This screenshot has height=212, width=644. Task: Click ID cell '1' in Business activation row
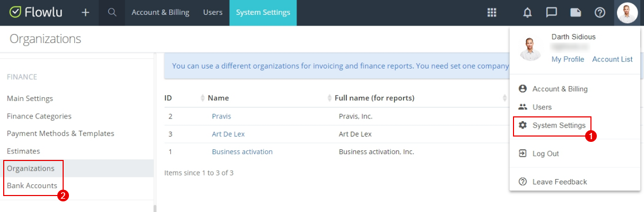[x=170, y=151]
